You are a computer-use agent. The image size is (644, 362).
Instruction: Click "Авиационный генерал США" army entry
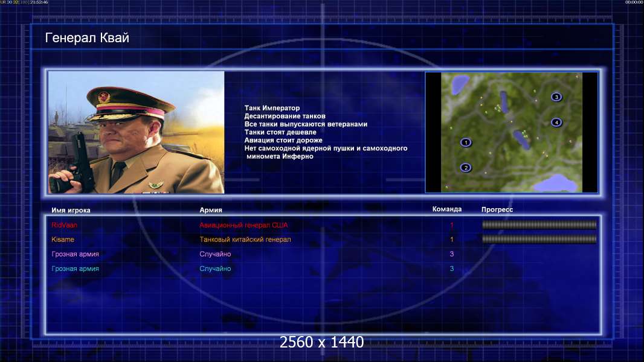243,225
